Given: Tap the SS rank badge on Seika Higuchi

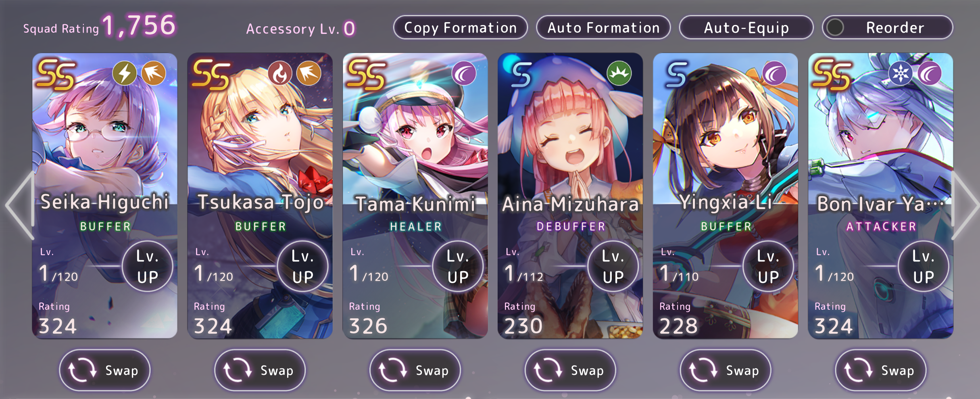Looking at the screenshot, I should click(56, 75).
